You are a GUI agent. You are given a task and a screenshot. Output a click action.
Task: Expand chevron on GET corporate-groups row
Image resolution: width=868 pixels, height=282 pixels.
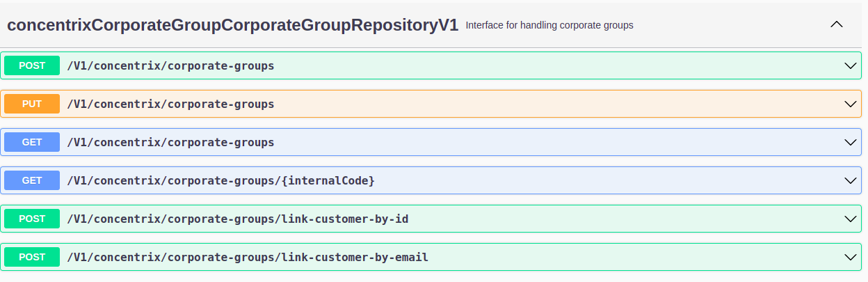point(850,142)
